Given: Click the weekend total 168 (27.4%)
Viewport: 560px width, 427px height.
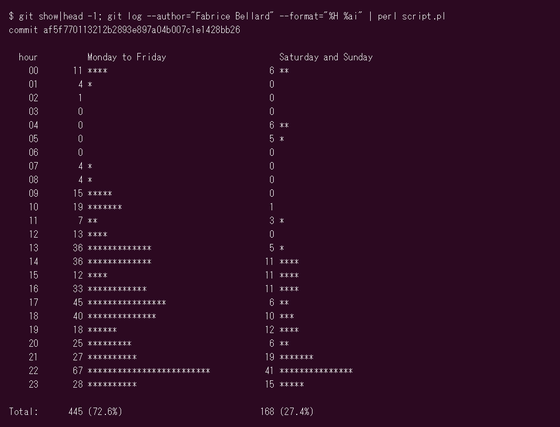Looking at the screenshot, I should (287, 411).
